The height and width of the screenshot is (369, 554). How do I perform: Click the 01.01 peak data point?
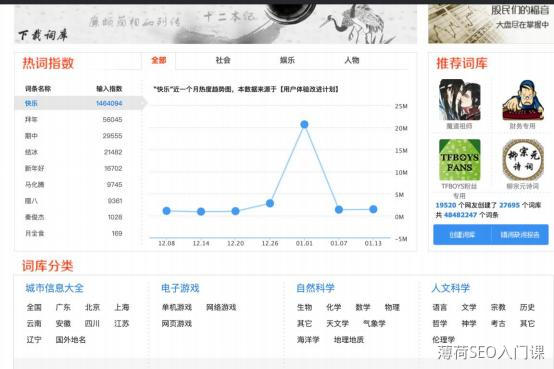pyautogui.click(x=304, y=124)
